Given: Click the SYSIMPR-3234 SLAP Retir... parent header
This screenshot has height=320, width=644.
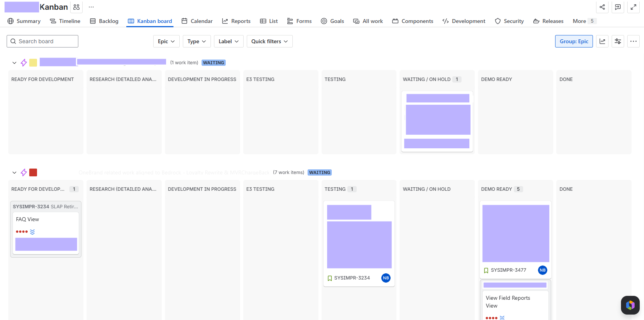Looking at the screenshot, I should tap(46, 207).
